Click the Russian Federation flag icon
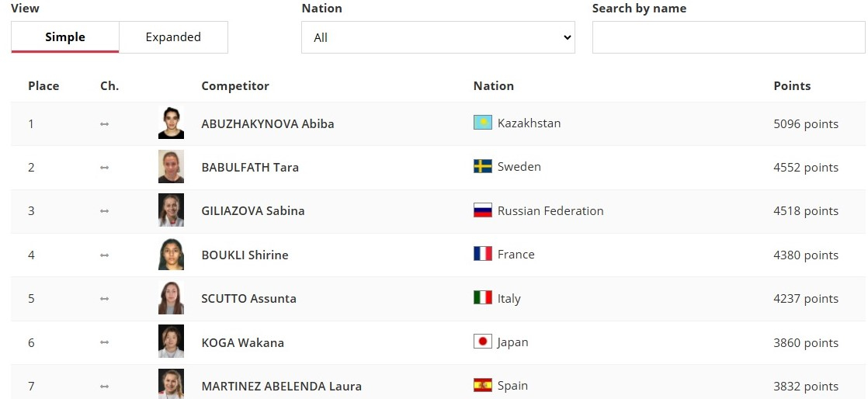 pyautogui.click(x=482, y=210)
